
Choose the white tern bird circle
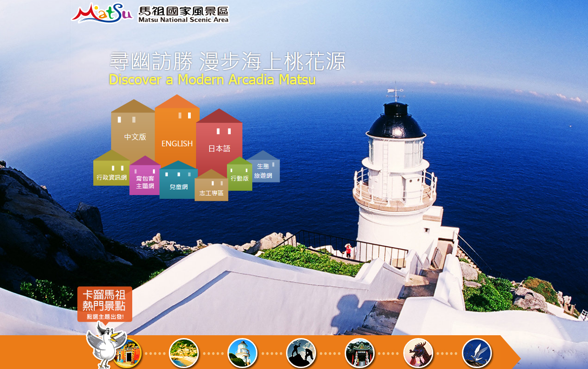tap(476, 354)
